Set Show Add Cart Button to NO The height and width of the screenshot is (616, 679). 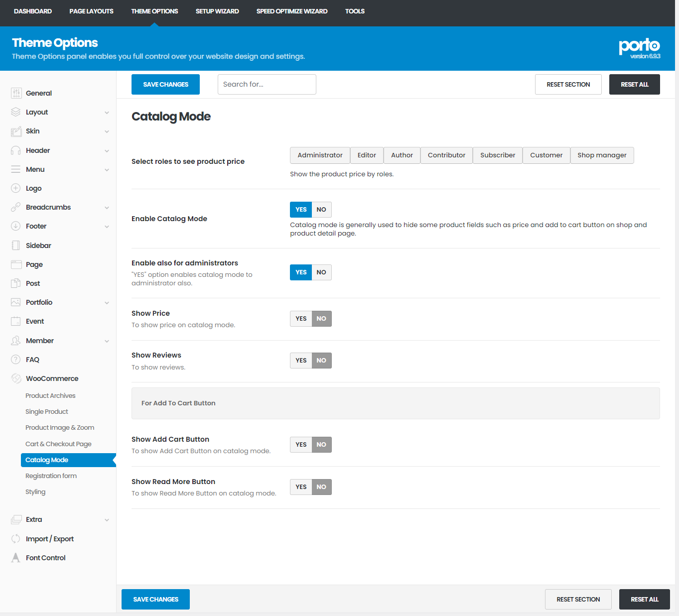(321, 445)
